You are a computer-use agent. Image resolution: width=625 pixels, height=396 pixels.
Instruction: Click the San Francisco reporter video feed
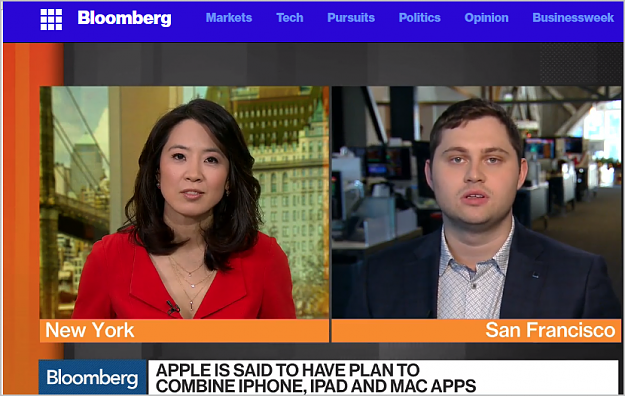476,203
